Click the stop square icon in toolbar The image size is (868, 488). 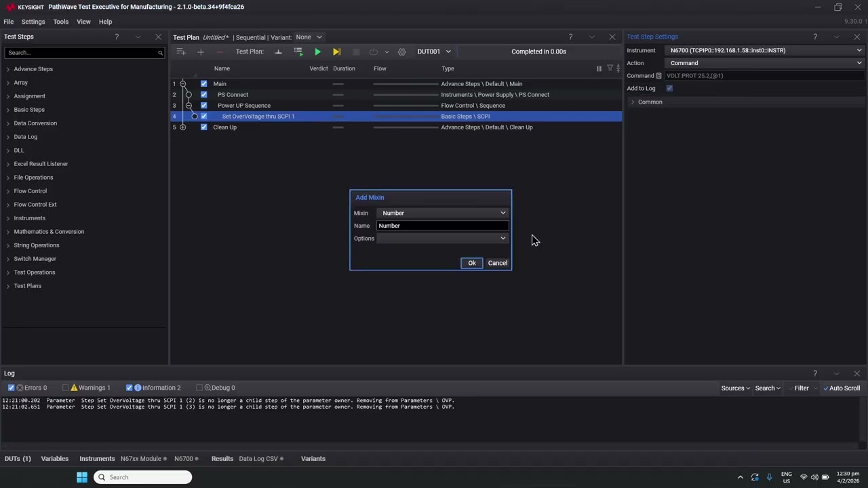[x=356, y=52]
